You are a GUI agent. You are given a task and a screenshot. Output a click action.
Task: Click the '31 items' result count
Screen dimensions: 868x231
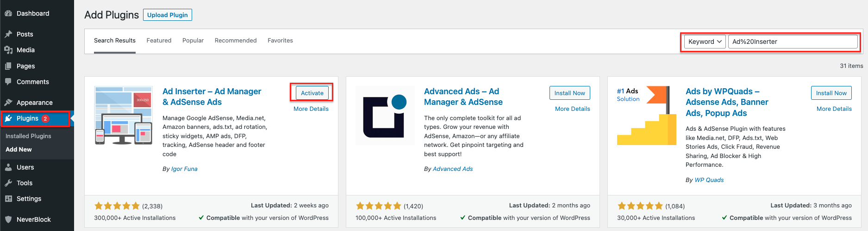(851, 66)
